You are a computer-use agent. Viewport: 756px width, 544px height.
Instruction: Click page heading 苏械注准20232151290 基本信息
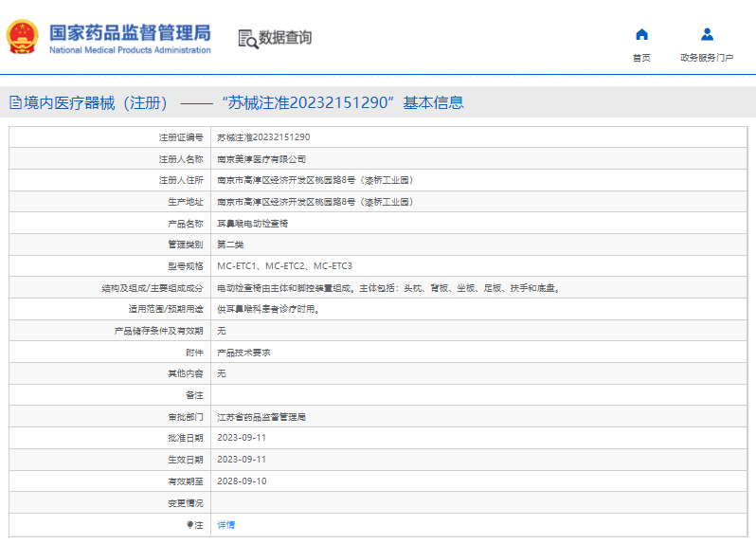coord(342,102)
